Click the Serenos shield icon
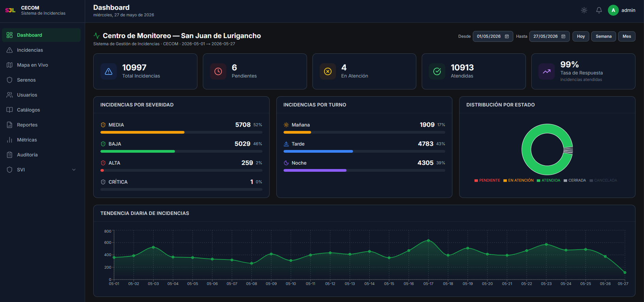 [x=10, y=80]
